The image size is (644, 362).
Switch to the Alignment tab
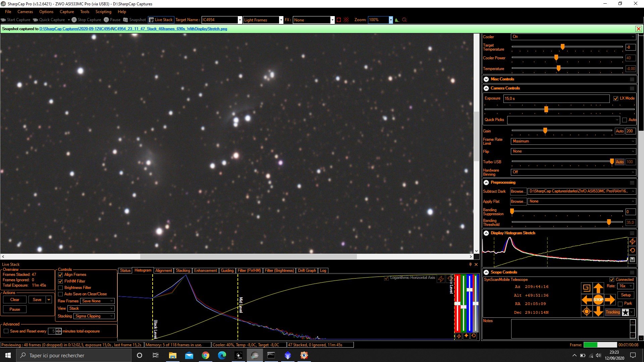pyautogui.click(x=164, y=270)
